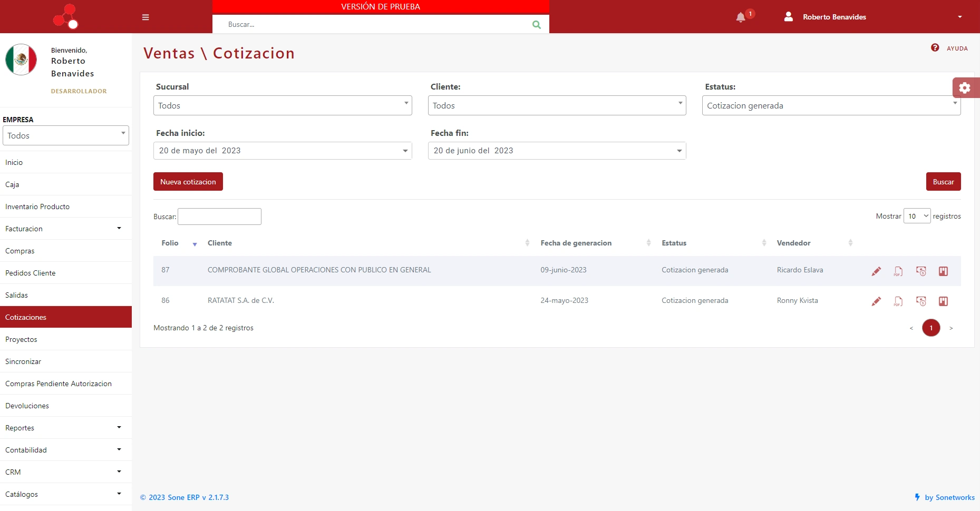Viewport: 980px width, 511px height.
Task: Download PDF for quotation 86
Action: click(898, 301)
